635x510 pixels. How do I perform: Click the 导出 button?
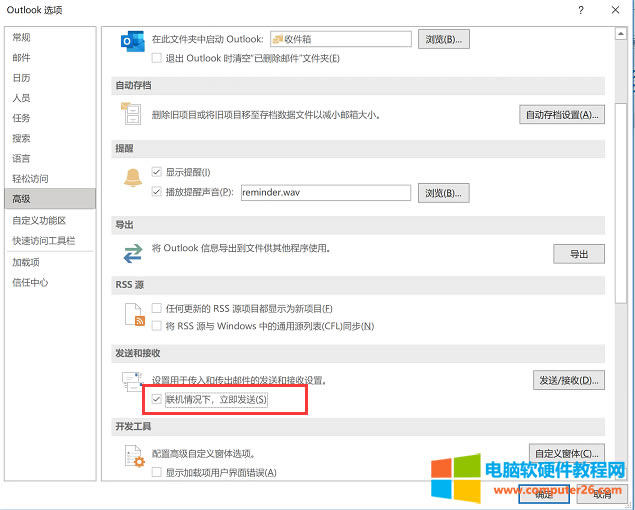pyautogui.click(x=579, y=254)
